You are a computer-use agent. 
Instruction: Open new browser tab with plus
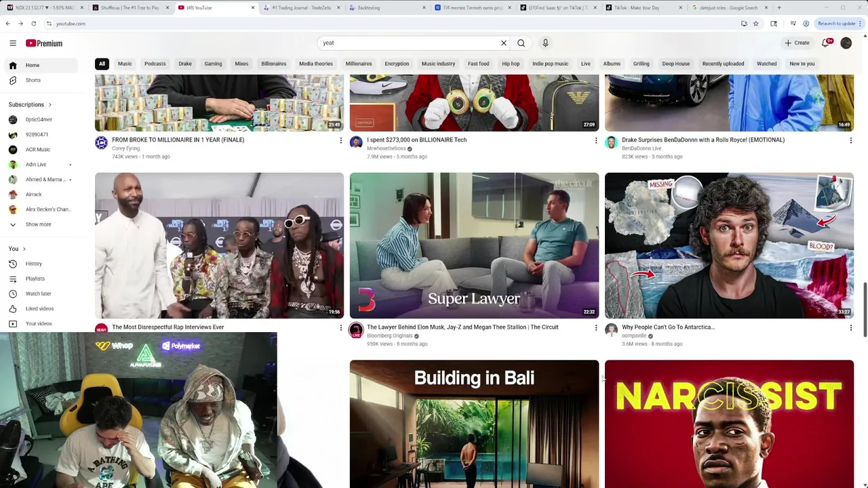(779, 7)
